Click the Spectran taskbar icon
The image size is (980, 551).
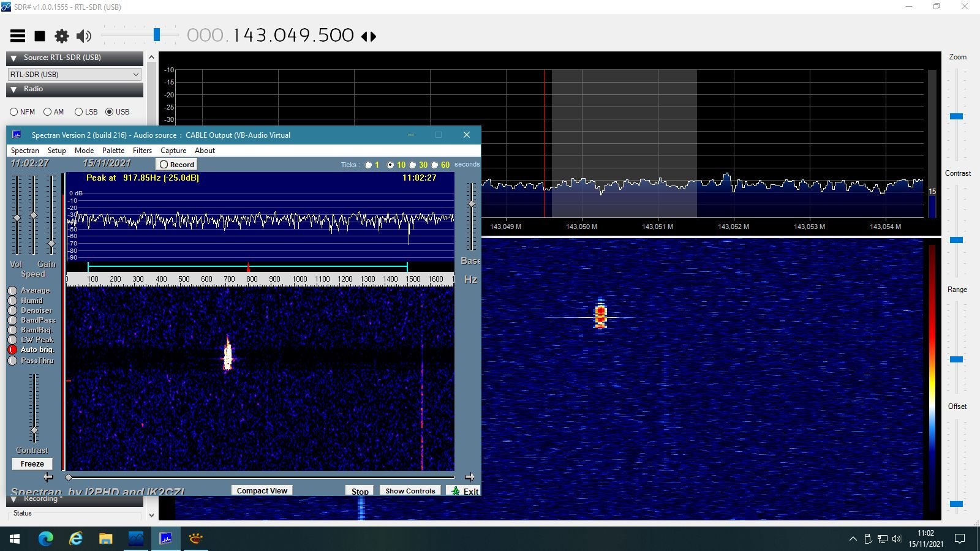(165, 539)
